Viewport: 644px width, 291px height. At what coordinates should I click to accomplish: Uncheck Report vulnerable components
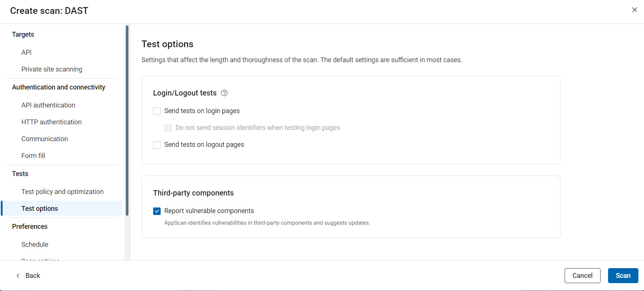157,211
